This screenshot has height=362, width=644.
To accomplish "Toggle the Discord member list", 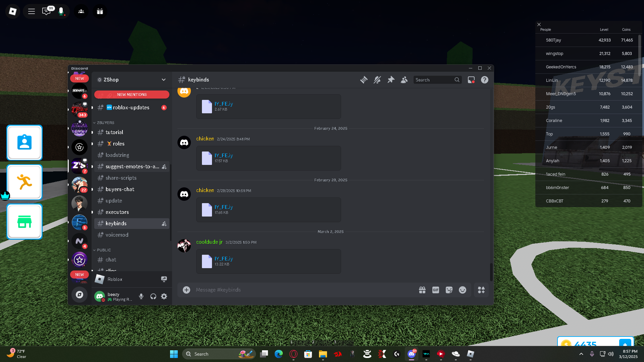I will tap(404, 80).
